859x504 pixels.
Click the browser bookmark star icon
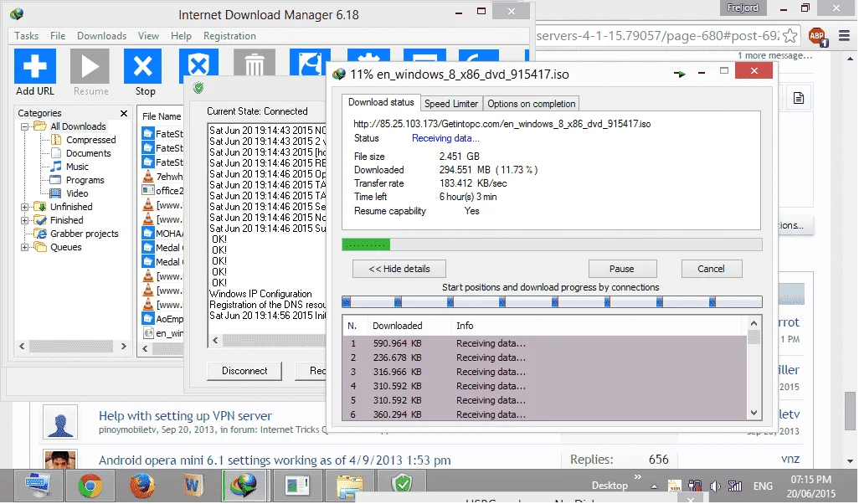(x=790, y=36)
